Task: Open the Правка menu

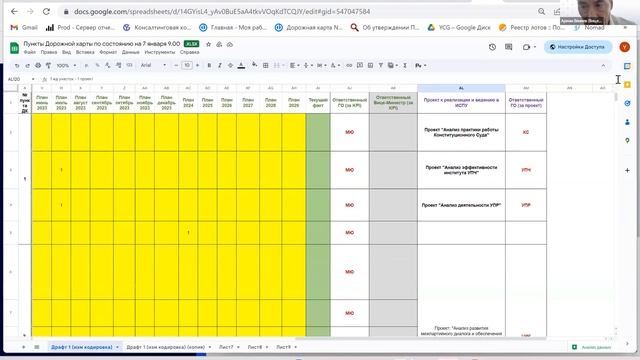Action: tap(49, 52)
